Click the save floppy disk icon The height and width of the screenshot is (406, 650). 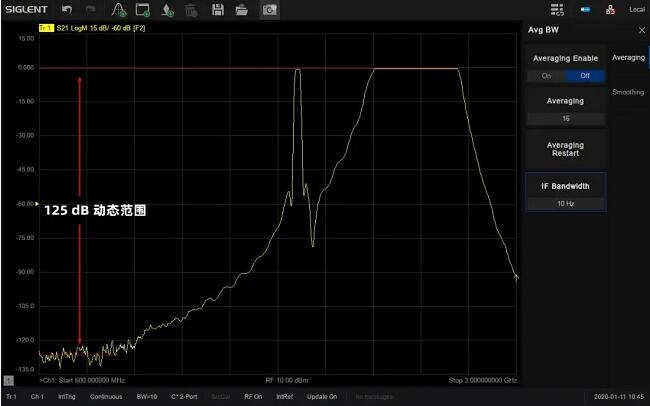coord(217,9)
